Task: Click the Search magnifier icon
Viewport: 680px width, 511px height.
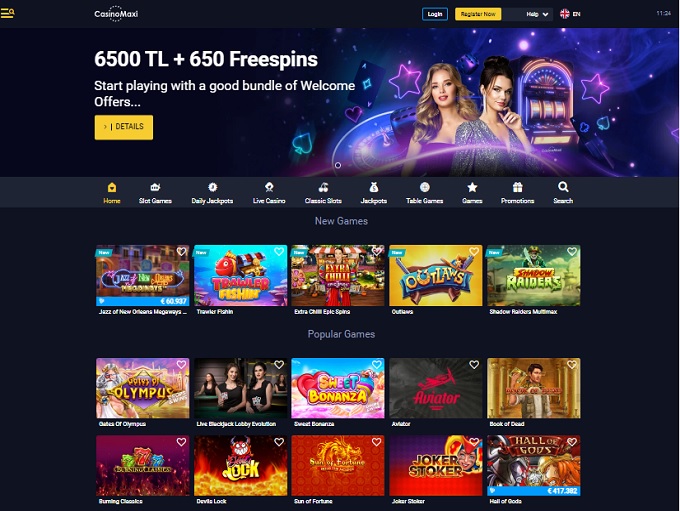Action: coord(563,187)
